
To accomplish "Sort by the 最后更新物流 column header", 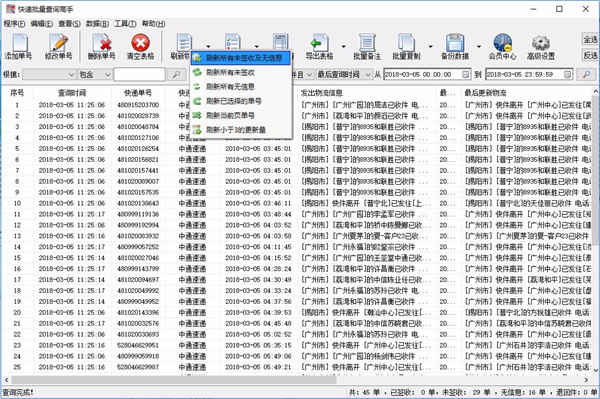I will [x=527, y=93].
